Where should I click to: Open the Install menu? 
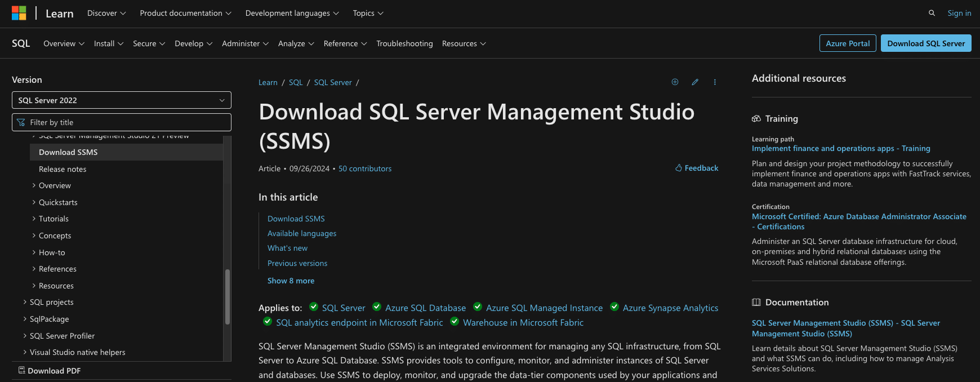(x=109, y=43)
